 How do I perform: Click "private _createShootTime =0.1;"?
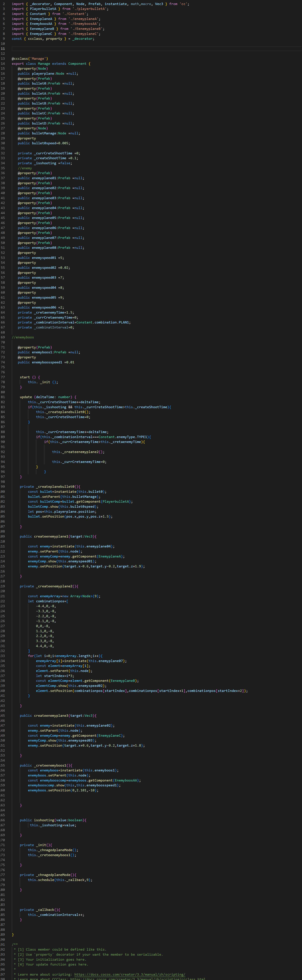pos(48,158)
